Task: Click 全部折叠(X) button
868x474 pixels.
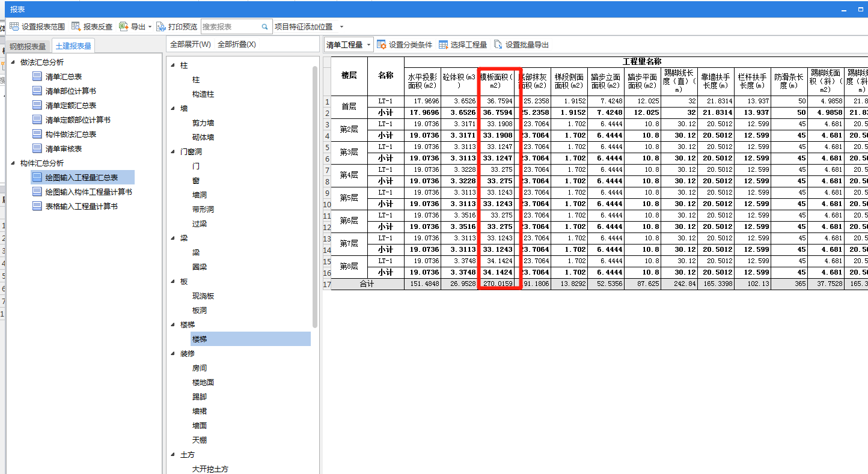Action: coord(237,44)
